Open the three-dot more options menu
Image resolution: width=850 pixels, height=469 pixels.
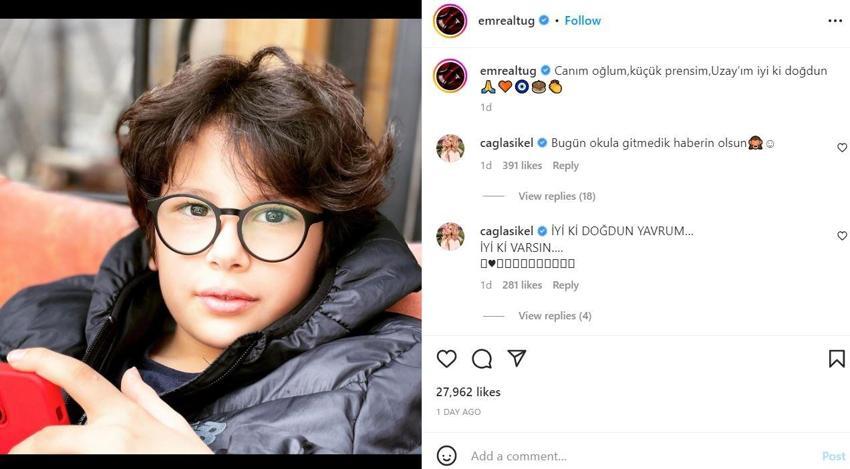(x=835, y=21)
